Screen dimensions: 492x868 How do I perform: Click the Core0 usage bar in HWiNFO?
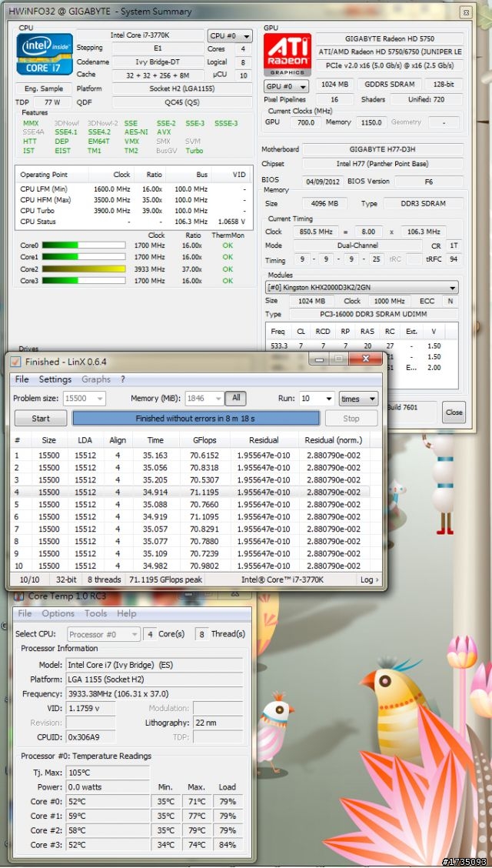pos(84,245)
